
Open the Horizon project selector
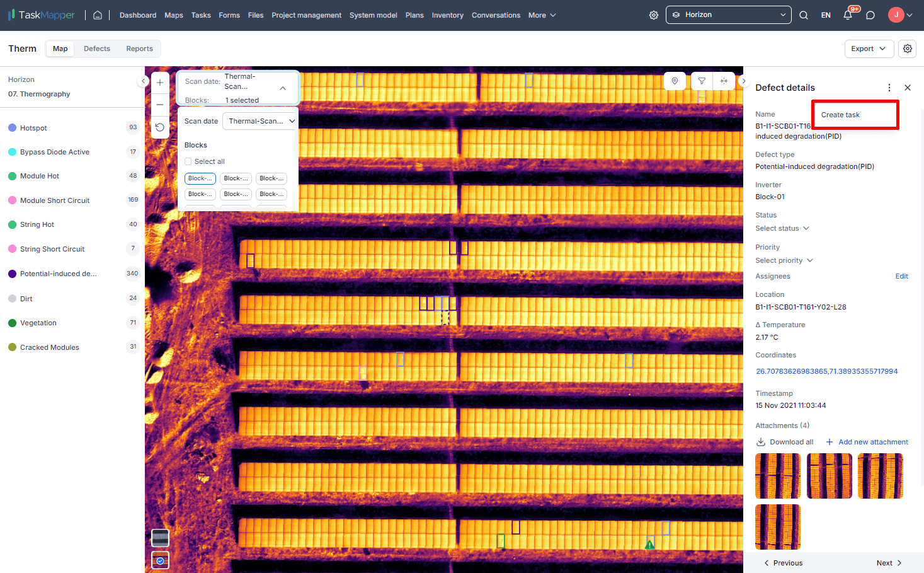[728, 15]
